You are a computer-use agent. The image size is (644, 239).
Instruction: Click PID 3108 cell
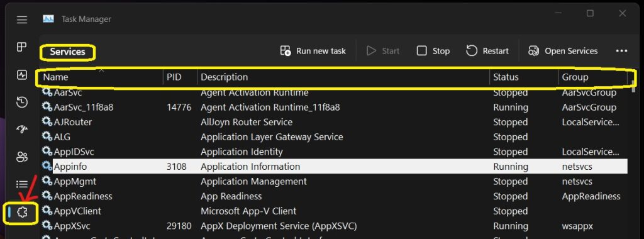[177, 166]
